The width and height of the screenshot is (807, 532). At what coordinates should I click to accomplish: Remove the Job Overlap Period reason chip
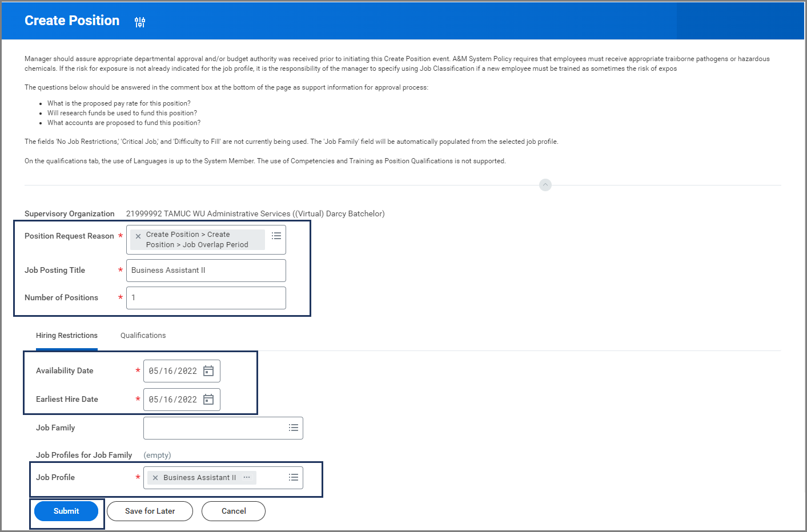138,236
